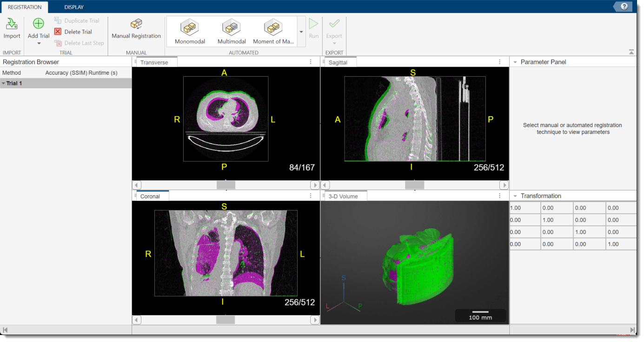Click the 100 mm scale bar
Image resolution: width=644 pixels, height=342 pixels.
[480, 315]
